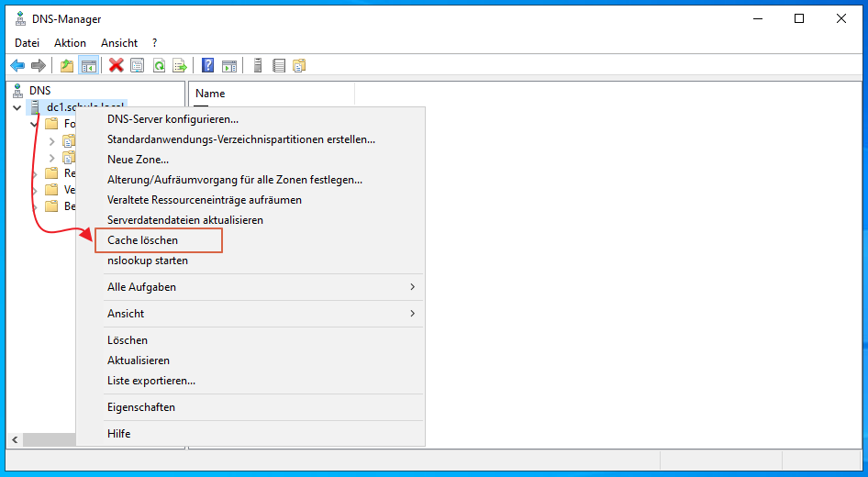Select 'Neue Zone...' in context menu

point(250,160)
